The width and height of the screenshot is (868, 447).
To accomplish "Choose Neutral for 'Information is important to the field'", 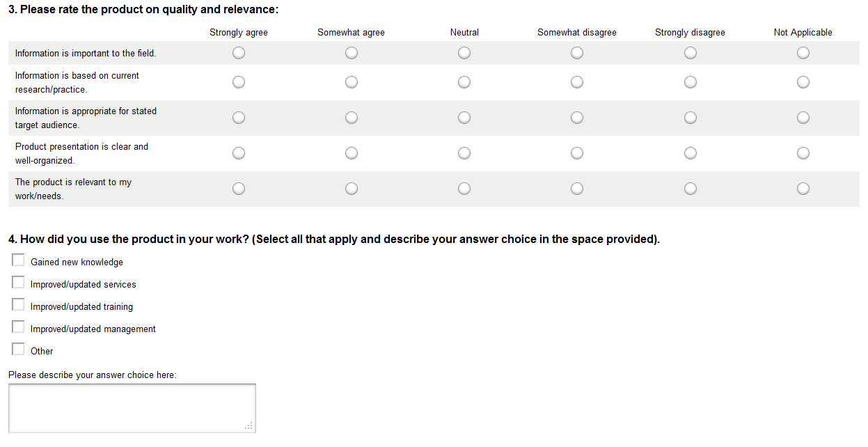I will (464, 53).
